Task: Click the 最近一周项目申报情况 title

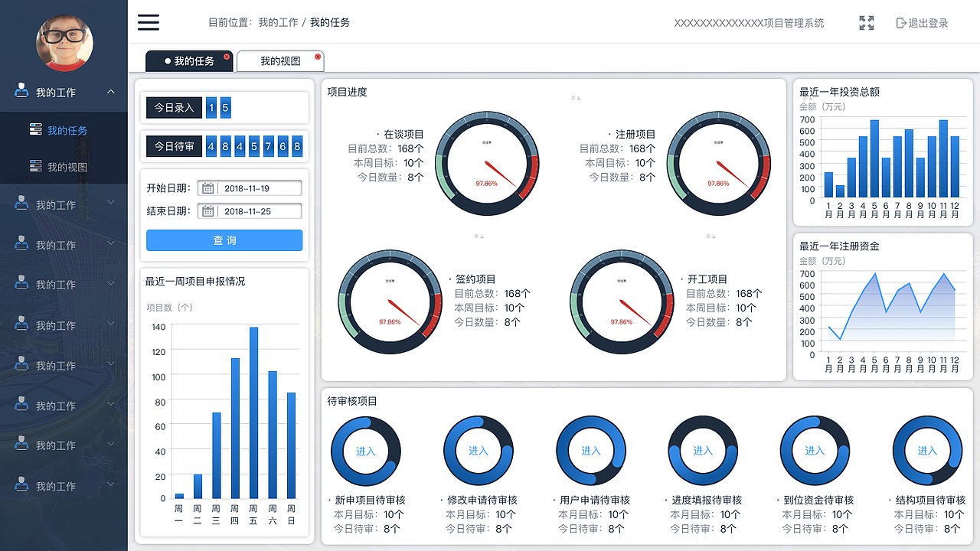Action: (x=195, y=282)
